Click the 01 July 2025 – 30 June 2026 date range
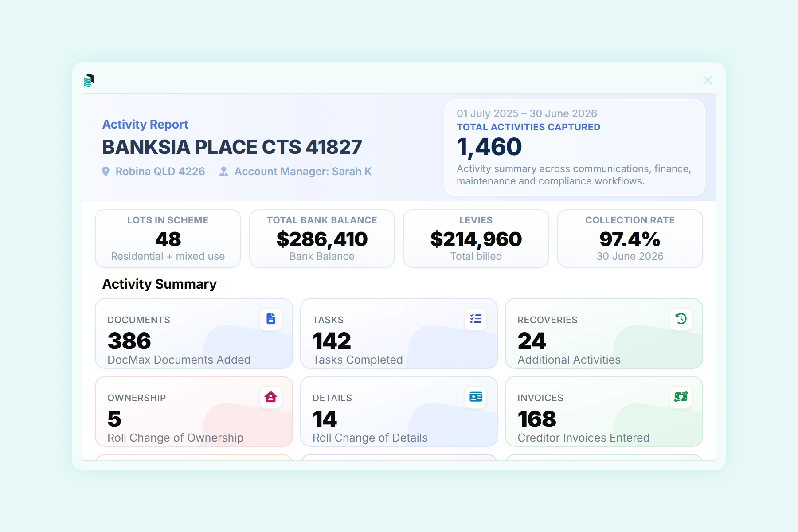This screenshot has width=798, height=532. pyautogui.click(x=527, y=113)
